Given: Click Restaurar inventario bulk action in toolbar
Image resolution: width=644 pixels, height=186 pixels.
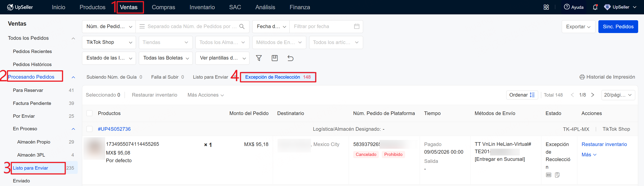Looking at the screenshot, I should coord(155,95).
